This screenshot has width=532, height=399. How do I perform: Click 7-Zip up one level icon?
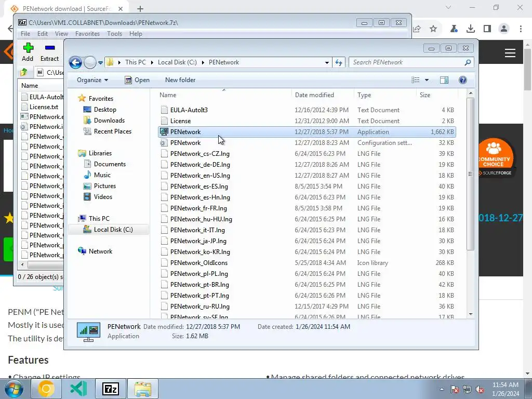coord(24,72)
